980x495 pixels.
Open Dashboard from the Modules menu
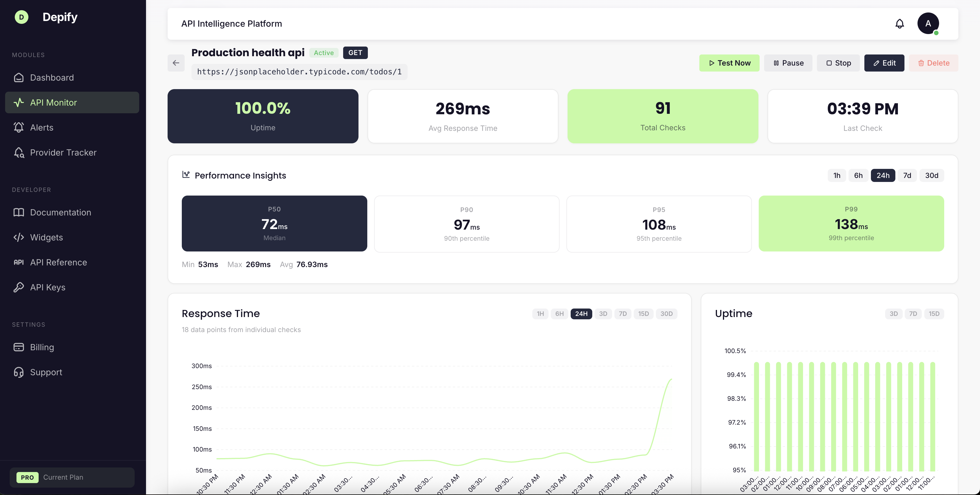(x=52, y=77)
